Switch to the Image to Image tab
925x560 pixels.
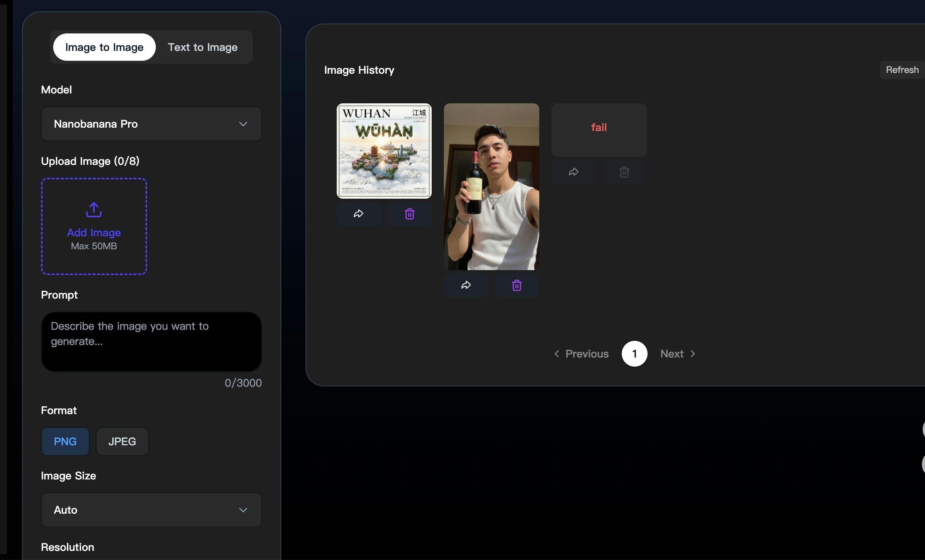click(x=104, y=47)
